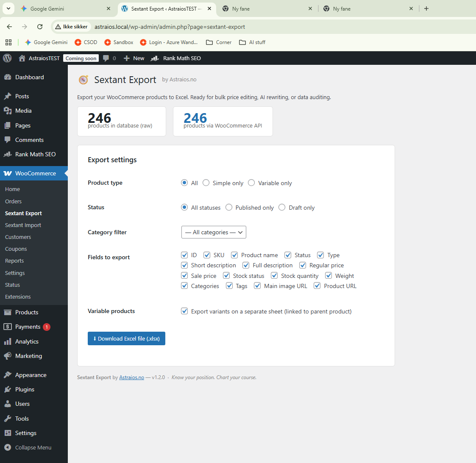Select the All product type radio
This screenshot has width=476, height=463.
coord(184,183)
